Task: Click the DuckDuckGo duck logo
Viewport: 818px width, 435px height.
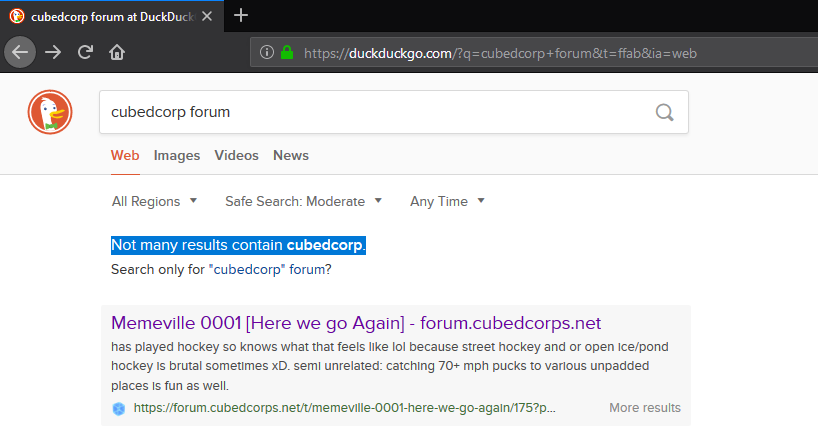Action: [50, 112]
